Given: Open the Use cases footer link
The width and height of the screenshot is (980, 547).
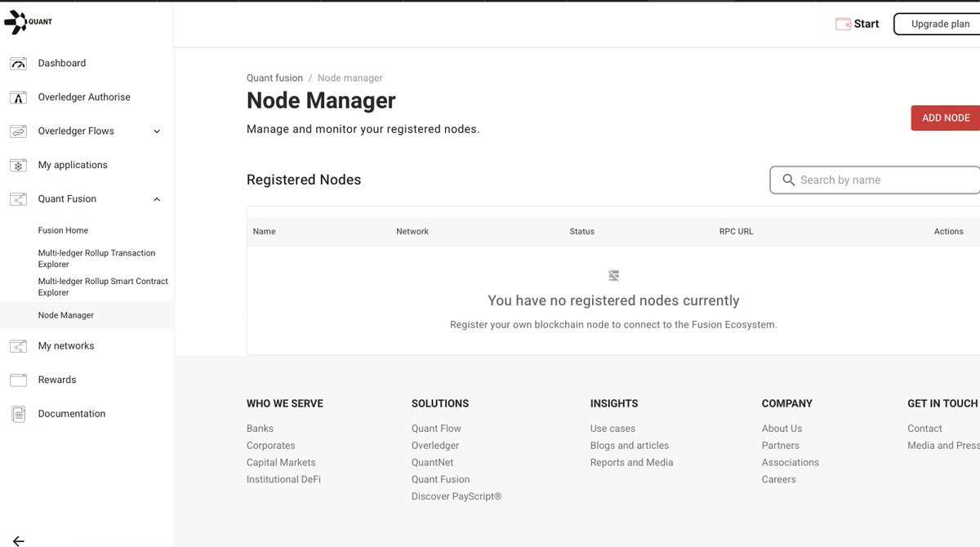Looking at the screenshot, I should click(x=612, y=429).
